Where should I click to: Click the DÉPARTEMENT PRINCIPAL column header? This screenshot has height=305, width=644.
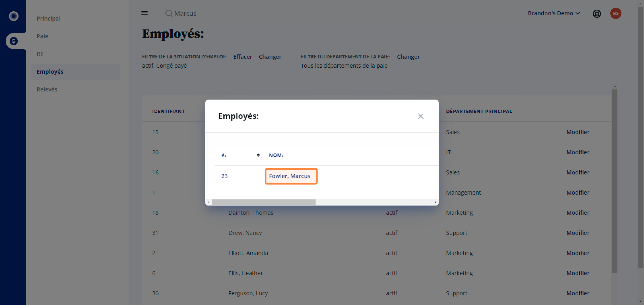click(x=479, y=111)
